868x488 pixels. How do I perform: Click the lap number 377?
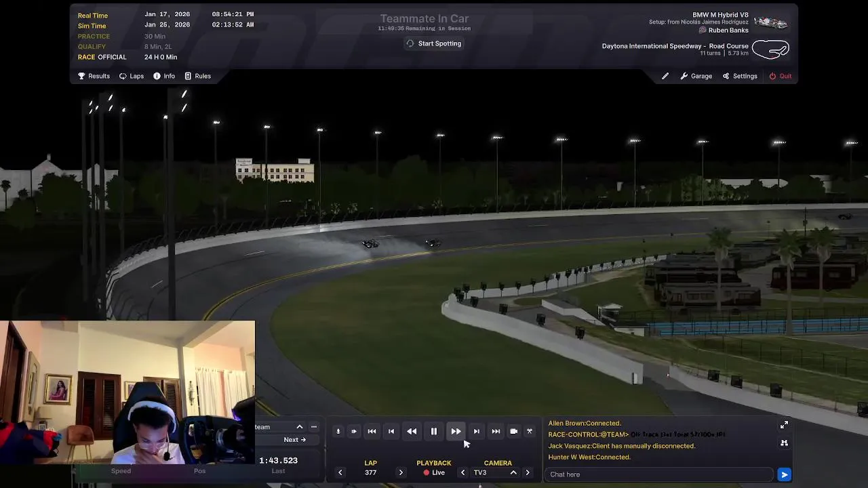tap(370, 472)
